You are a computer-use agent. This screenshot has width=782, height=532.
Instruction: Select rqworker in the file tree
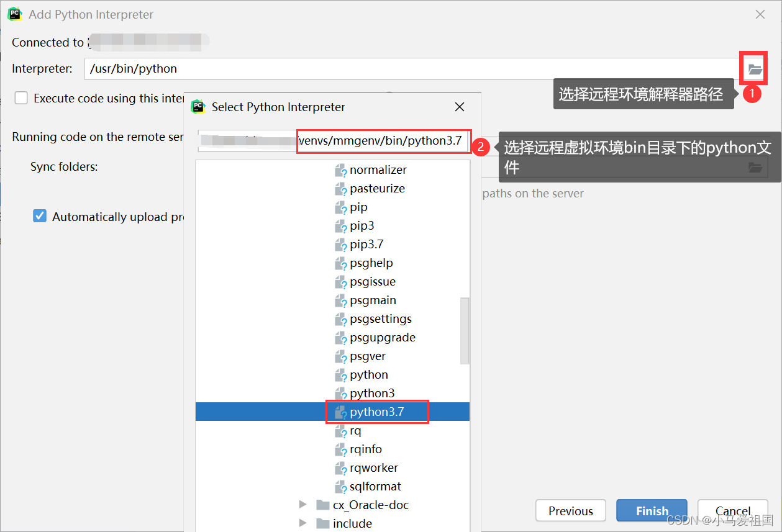point(374,468)
